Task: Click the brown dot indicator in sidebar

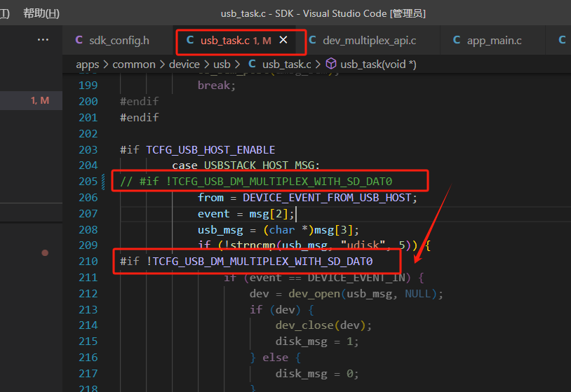Action: click(45, 252)
